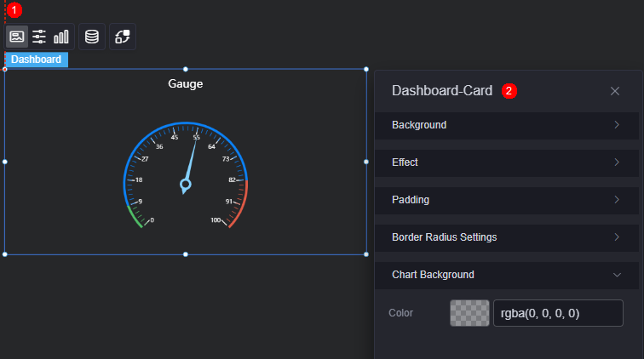Expand Border Radius Settings section
644x359 pixels.
506,237
